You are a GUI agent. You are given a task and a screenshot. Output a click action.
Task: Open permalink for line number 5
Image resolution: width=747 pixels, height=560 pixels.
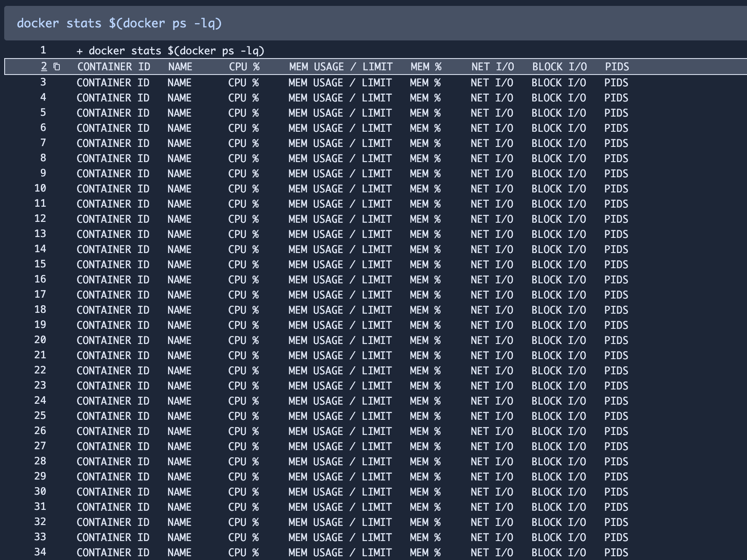point(43,113)
